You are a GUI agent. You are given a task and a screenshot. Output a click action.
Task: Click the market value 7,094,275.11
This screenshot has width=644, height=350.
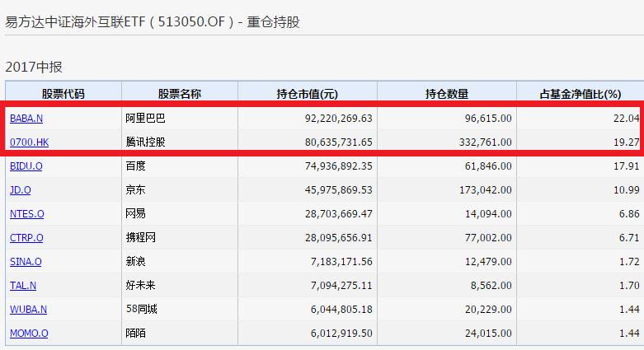pos(341,285)
